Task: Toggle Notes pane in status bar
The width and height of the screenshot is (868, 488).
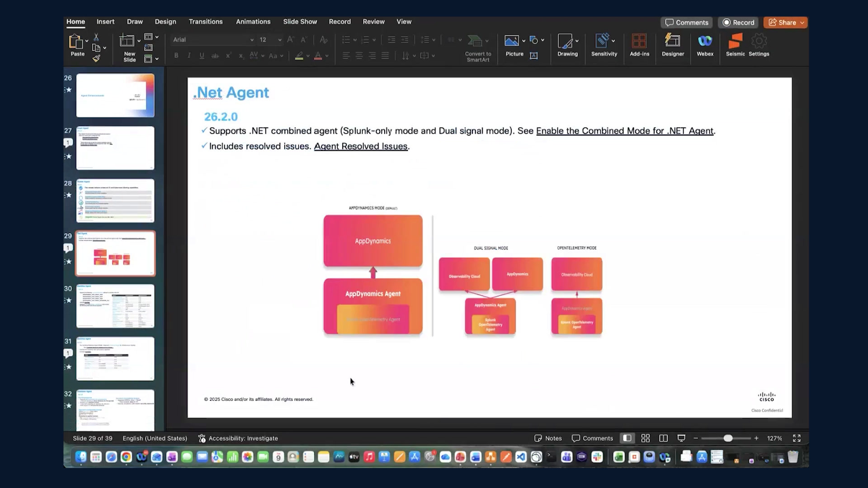Action: point(548,438)
